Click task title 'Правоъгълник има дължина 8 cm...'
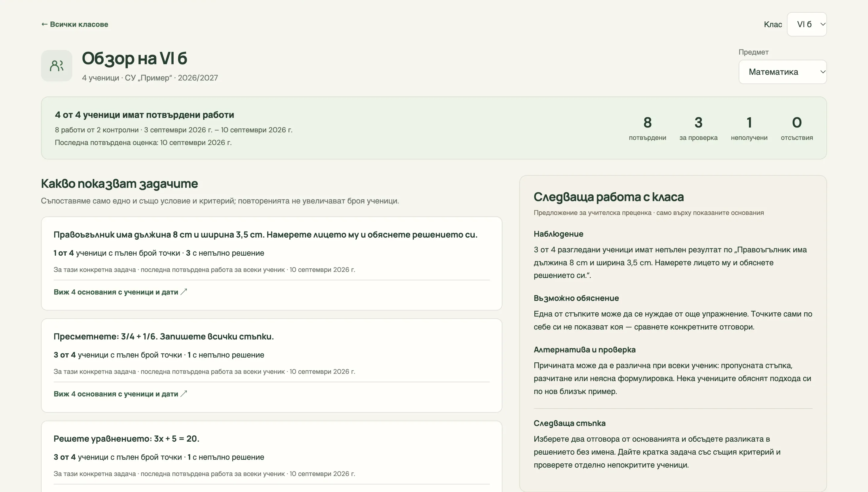Screen dimensions: 868x492 pos(266,235)
